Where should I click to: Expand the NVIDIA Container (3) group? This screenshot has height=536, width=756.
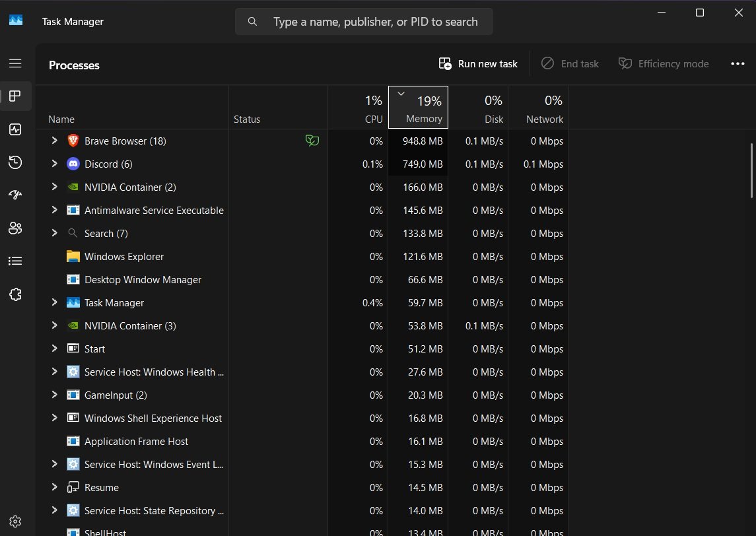55,325
